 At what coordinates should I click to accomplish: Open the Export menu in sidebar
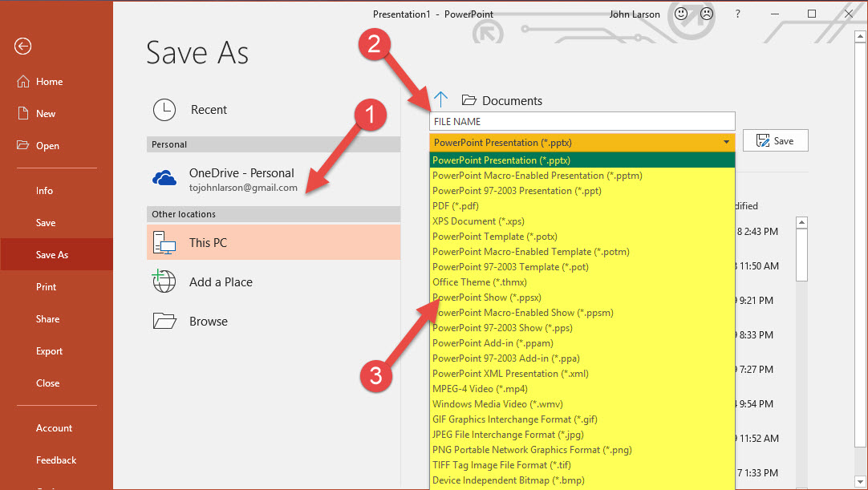click(x=49, y=351)
